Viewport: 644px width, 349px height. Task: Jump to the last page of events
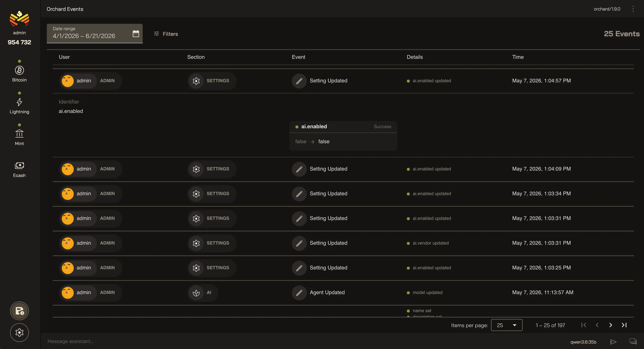point(624,325)
